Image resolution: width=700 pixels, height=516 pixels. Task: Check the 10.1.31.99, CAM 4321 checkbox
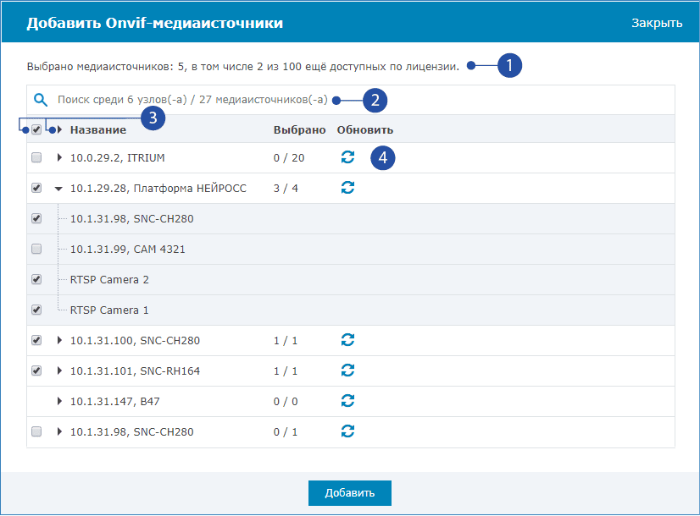[x=37, y=249]
